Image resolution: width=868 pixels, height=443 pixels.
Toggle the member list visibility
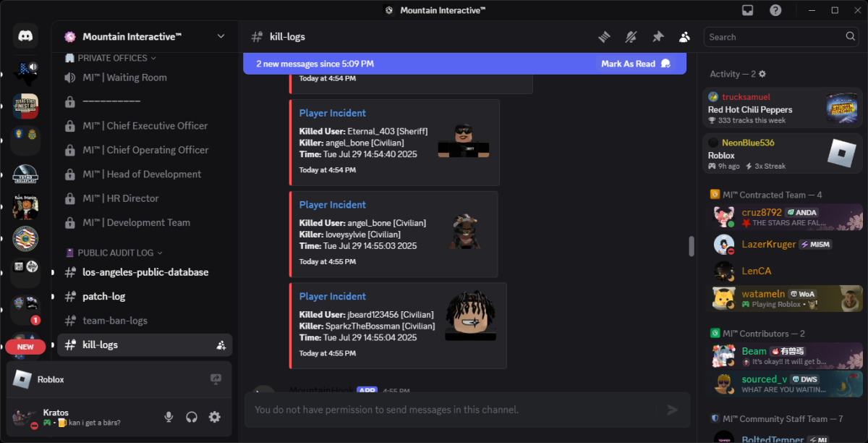point(684,37)
